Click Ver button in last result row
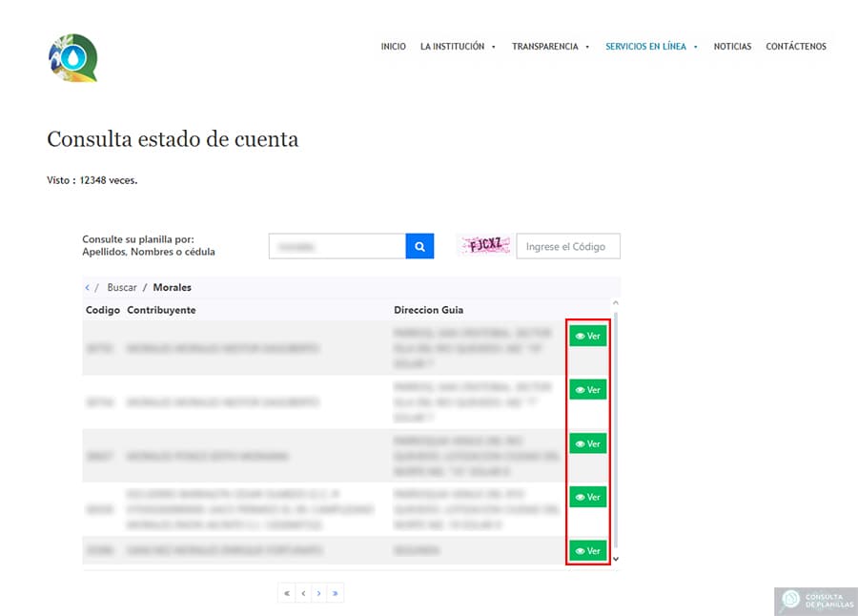Image resolution: width=858 pixels, height=616 pixels. (x=588, y=550)
